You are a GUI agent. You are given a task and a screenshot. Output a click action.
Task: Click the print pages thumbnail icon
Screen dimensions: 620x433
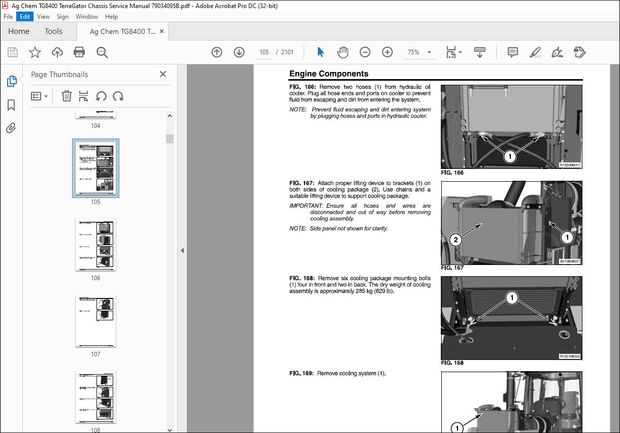(83, 96)
